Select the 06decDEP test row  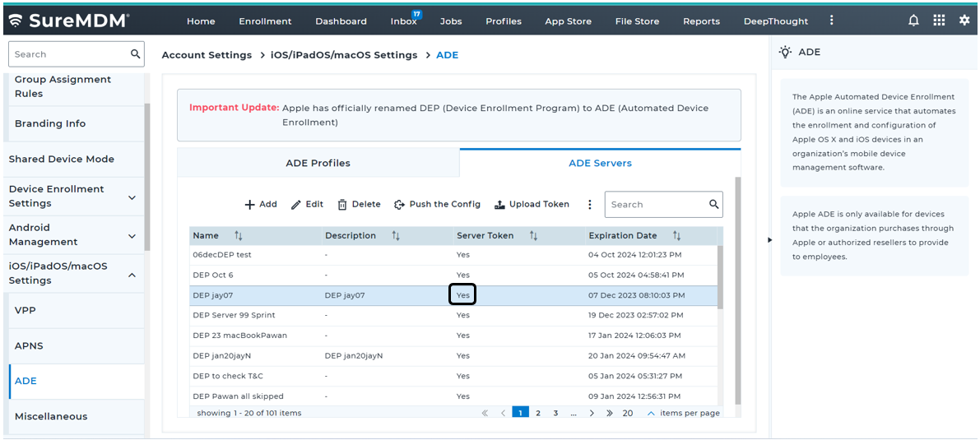(453, 255)
